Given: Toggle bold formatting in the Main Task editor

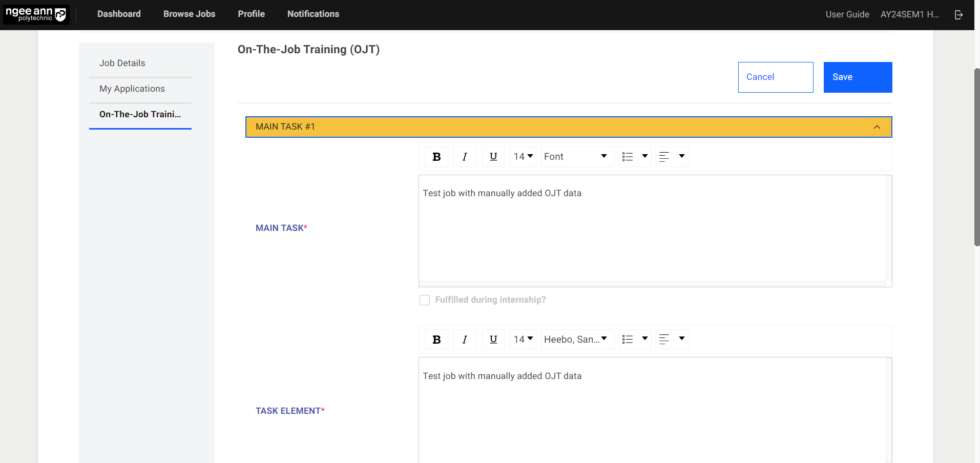Looking at the screenshot, I should click(436, 156).
